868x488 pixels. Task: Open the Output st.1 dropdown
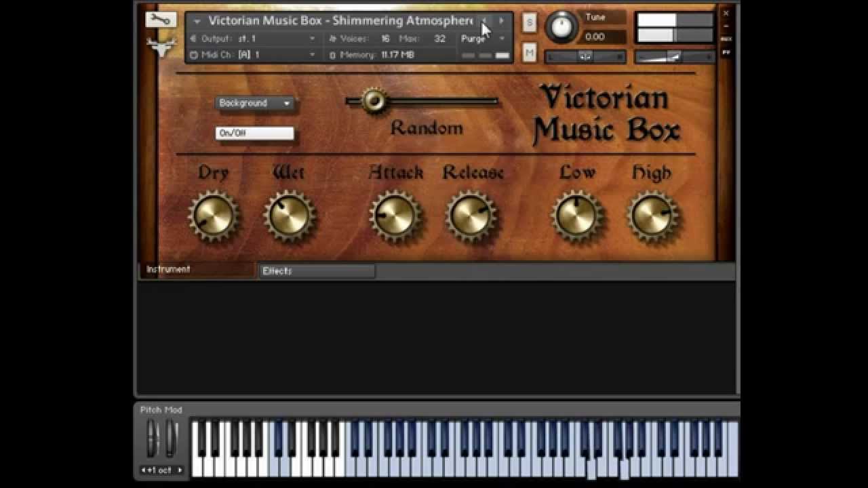252,39
